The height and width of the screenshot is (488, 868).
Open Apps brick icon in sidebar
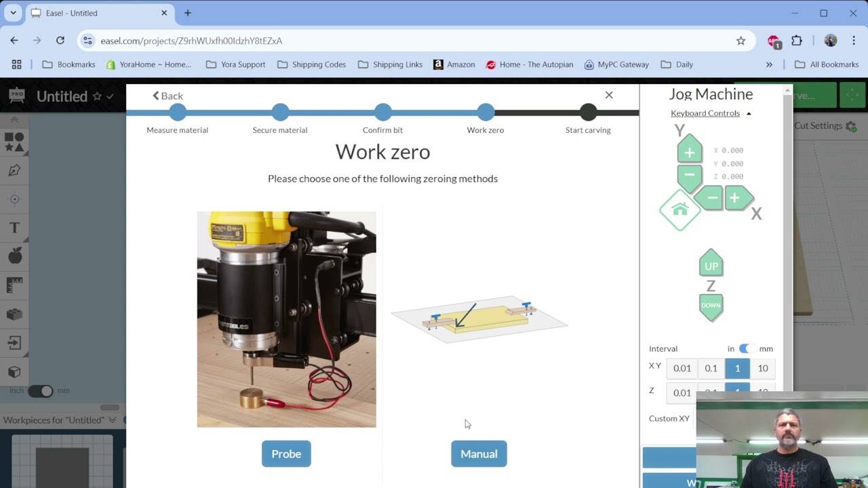click(14, 314)
